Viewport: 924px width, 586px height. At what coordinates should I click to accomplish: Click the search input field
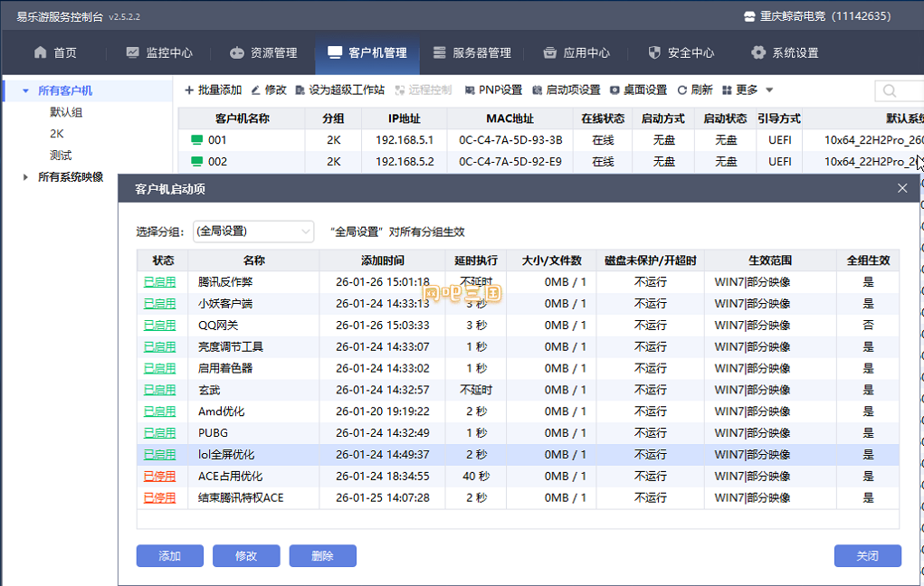900,90
